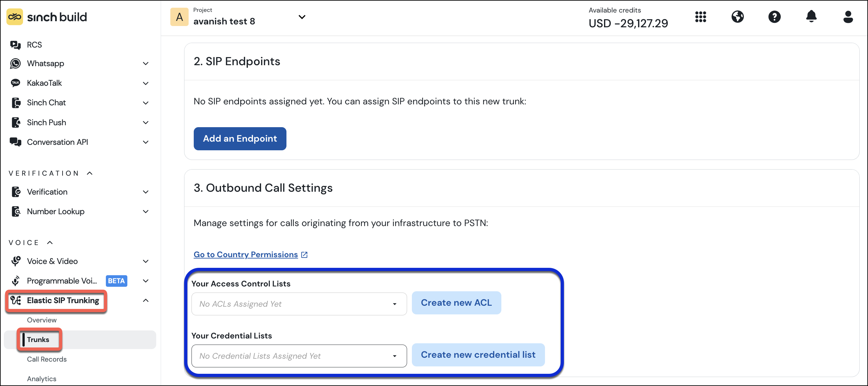
Task: Click the Whatsapp sidebar icon
Action: pyautogui.click(x=15, y=64)
